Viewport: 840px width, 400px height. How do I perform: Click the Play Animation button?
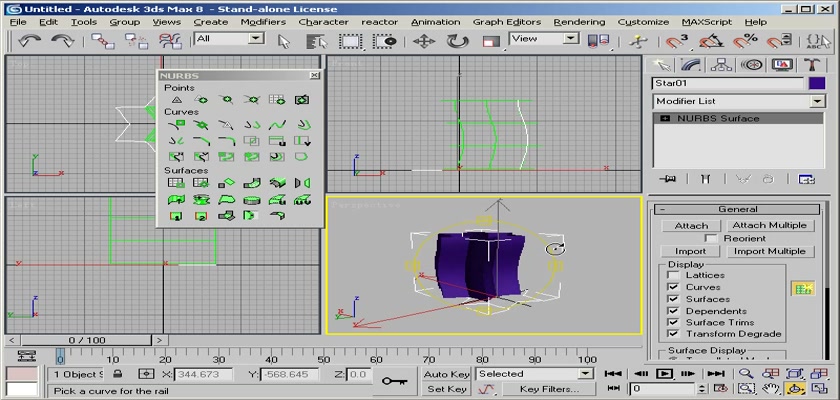(664, 374)
